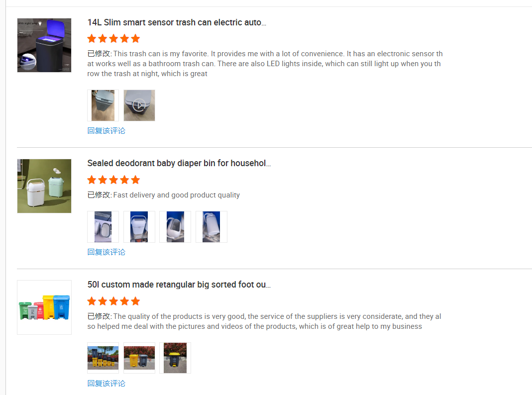Click reply link under the sensor trash can review
Screen dimensions: 532x395
tap(106, 130)
